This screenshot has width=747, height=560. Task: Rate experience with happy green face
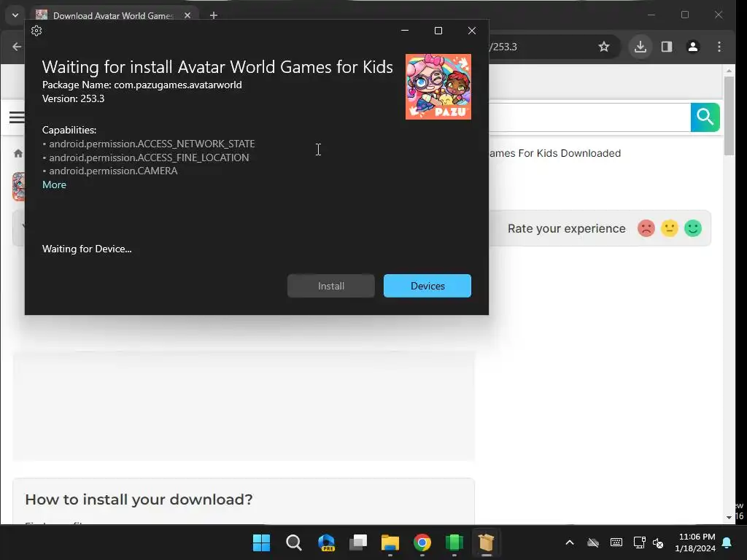click(x=693, y=228)
